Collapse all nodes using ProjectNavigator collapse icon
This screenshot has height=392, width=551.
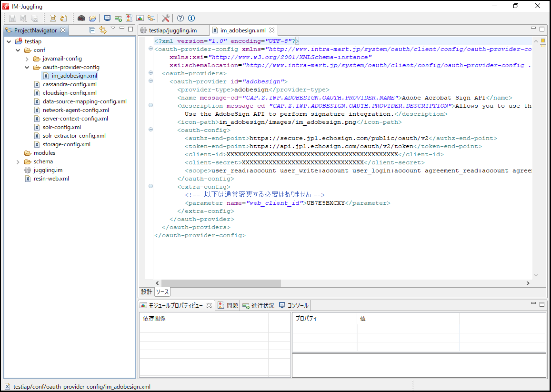92,29
